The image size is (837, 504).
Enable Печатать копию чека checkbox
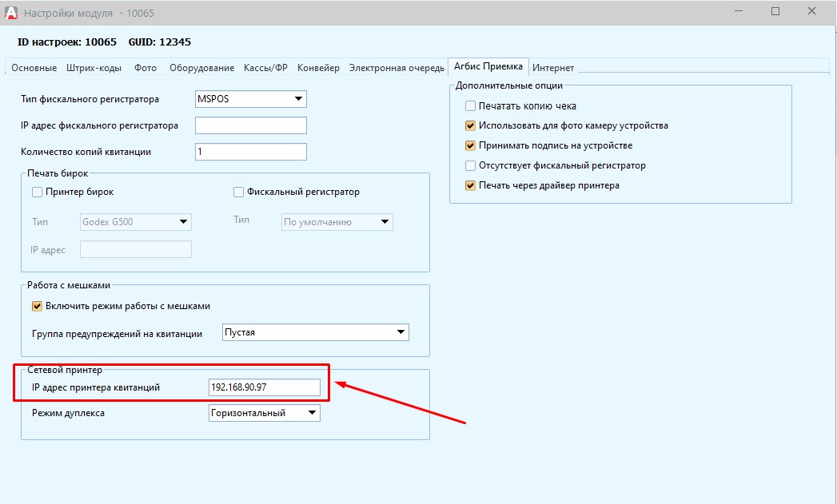click(x=470, y=106)
